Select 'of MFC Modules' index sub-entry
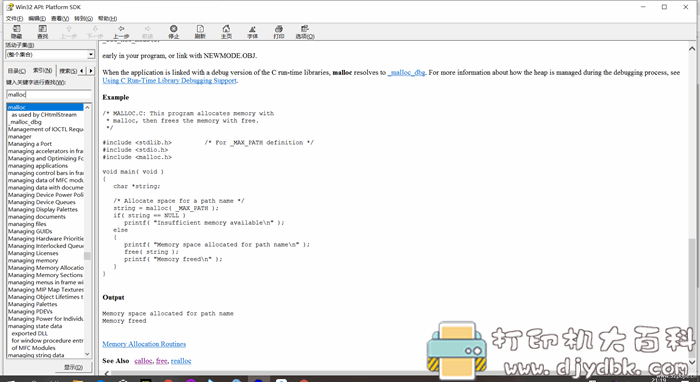Viewport: 700px width, 382px height. (x=33, y=348)
